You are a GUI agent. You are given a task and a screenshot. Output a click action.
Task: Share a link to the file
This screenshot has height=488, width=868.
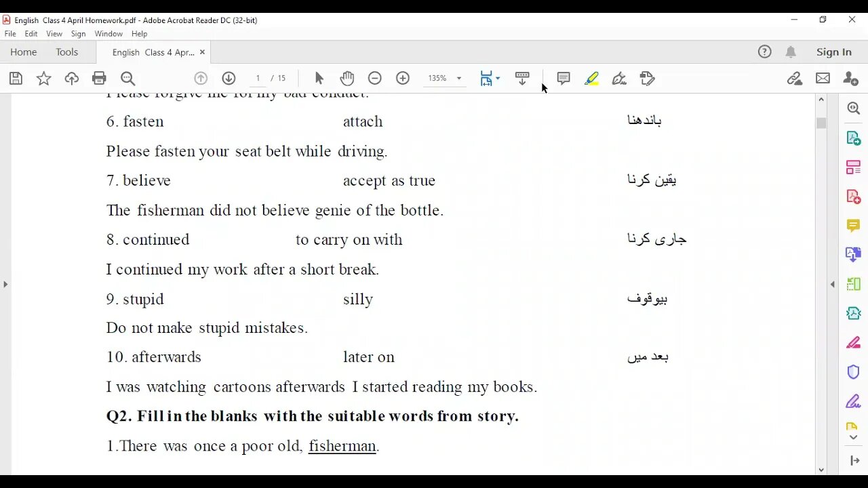coord(795,79)
